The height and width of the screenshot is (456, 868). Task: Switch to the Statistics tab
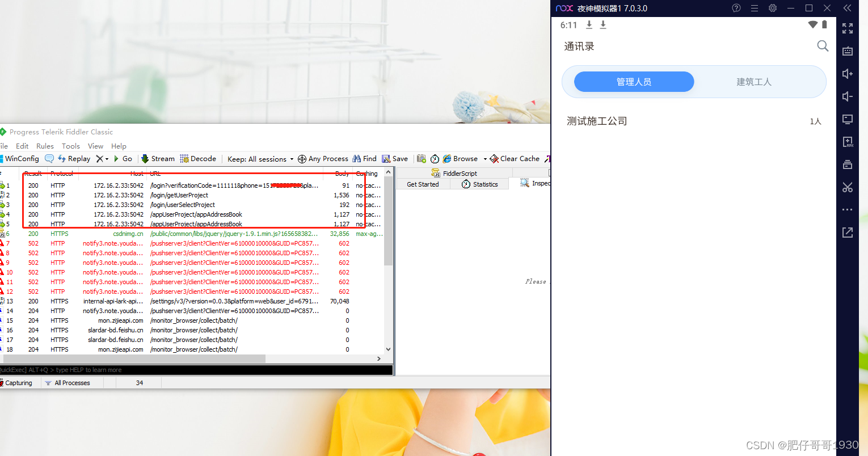click(x=480, y=184)
